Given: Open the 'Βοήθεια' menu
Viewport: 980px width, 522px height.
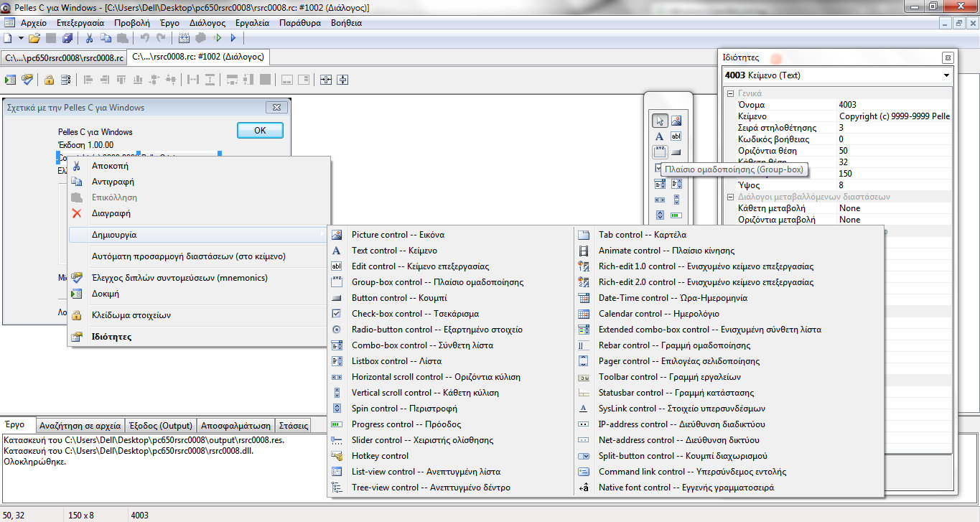Looking at the screenshot, I should (x=346, y=23).
